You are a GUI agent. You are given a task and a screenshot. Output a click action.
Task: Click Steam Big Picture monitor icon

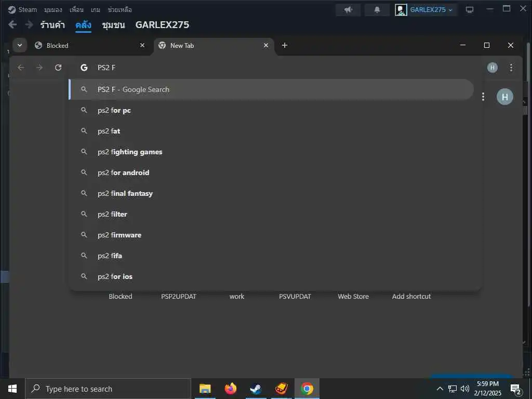(x=470, y=9)
